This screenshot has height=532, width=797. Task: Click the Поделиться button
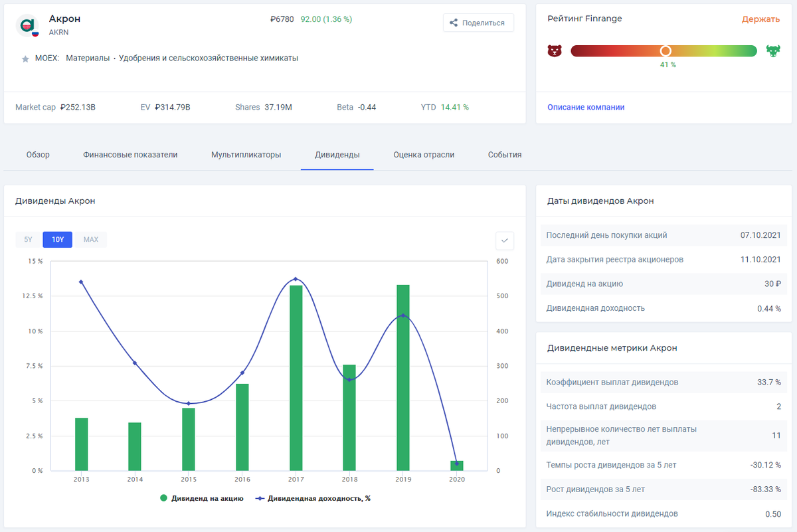478,23
